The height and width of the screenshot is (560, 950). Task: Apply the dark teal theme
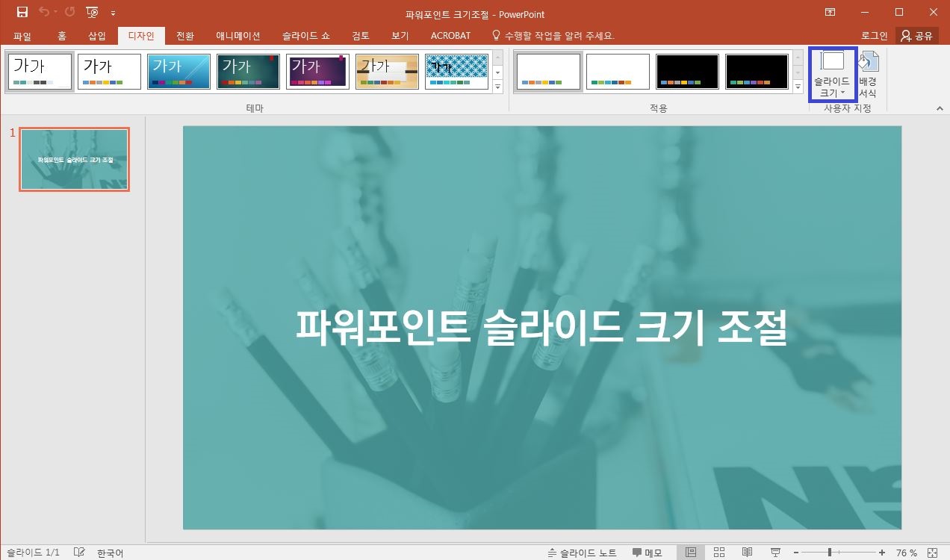pyautogui.click(x=248, y=72)
